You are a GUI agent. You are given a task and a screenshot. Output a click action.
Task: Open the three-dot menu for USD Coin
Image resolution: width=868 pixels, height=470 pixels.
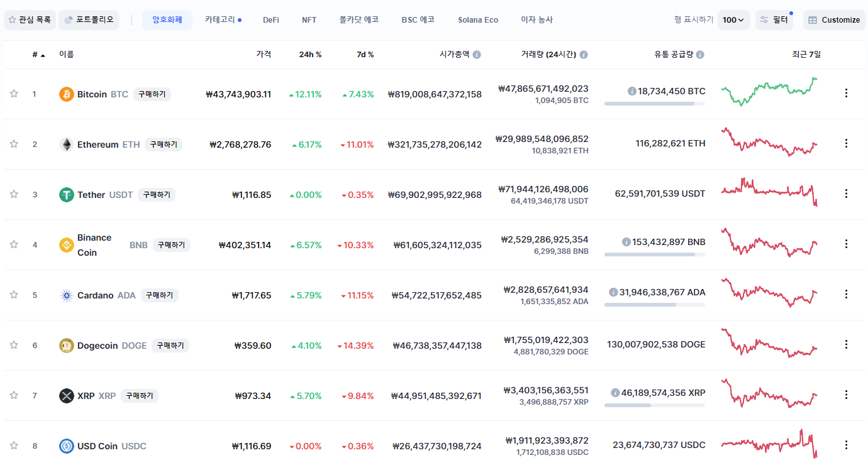[846, 445]
